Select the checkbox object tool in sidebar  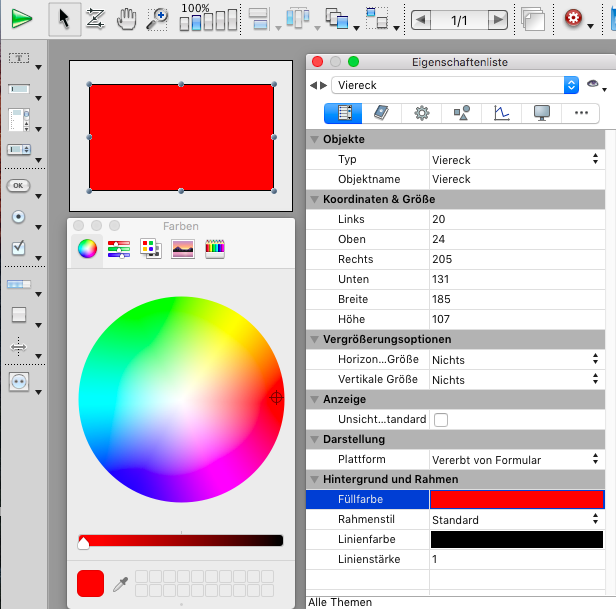19,247
